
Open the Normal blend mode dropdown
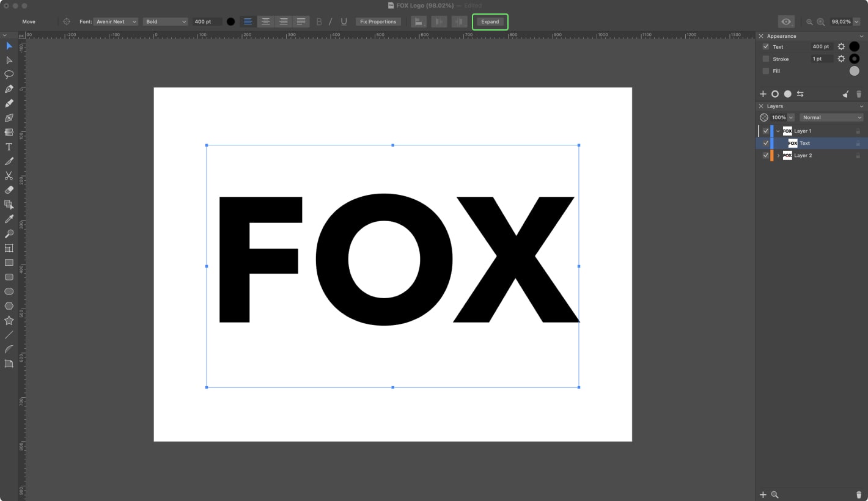click(x=831, y=117)
